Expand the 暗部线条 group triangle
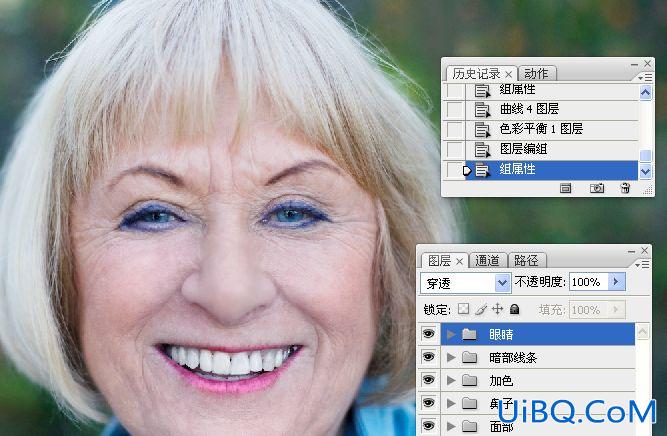Image resolution: width=667 pixels, height=436 pixels. pyautogui.click(x=451, y=357)
